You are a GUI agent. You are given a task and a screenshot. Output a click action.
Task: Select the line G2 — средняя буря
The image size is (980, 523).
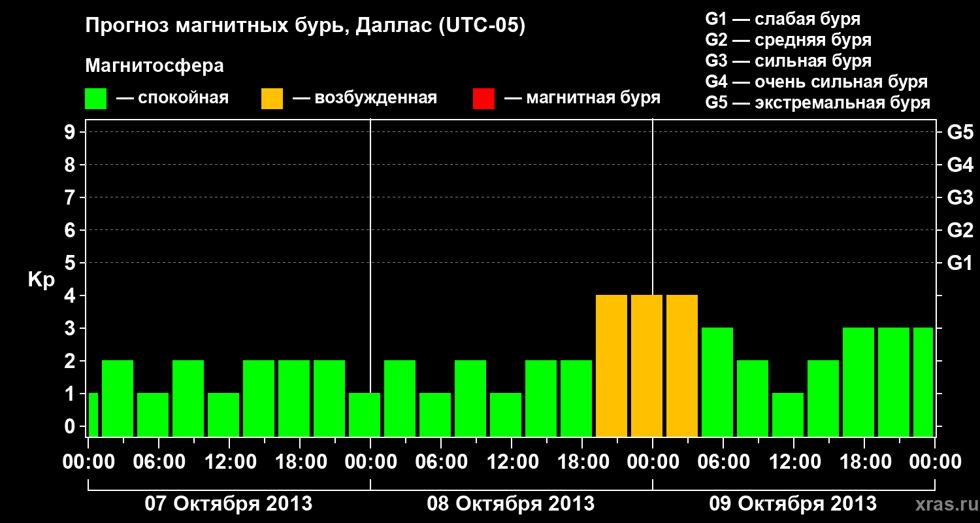point(789,40)
